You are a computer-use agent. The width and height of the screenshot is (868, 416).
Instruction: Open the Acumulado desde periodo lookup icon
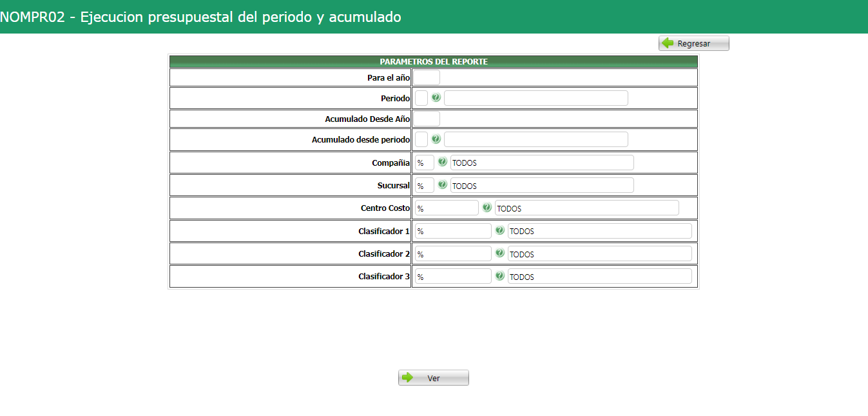(436, 139)
